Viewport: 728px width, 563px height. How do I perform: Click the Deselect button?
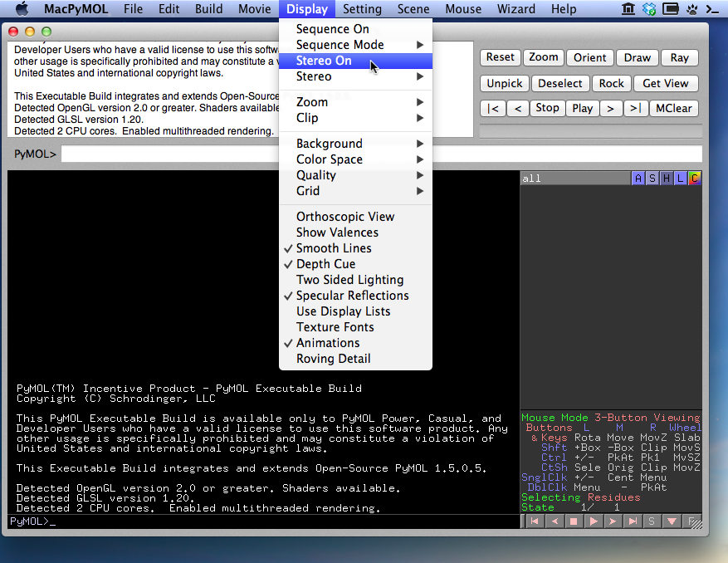pos(560,83)
